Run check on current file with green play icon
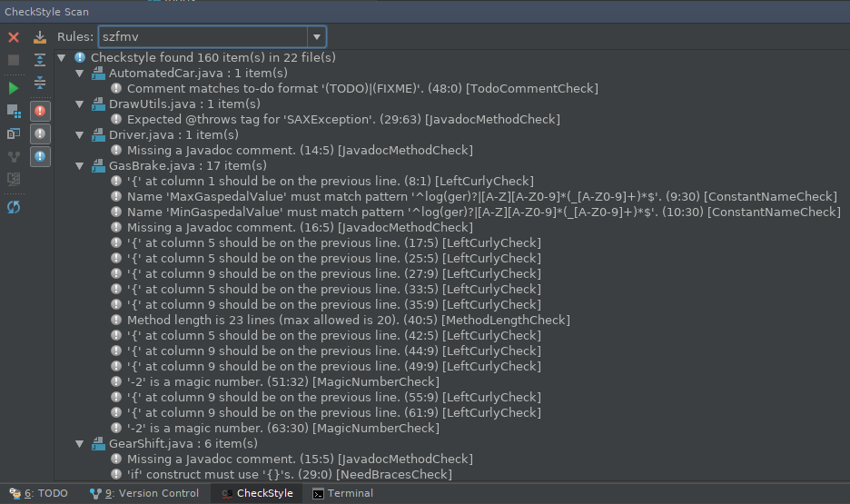The width and height of the screenshot is (850, 504). 14,88
